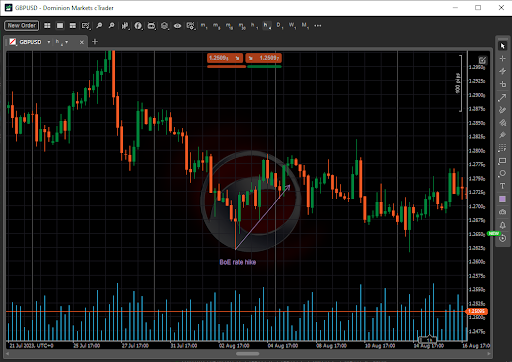Click the 02 Aug 17:00 time label
This screenshot has height=362, width=512.
point(234,346)
